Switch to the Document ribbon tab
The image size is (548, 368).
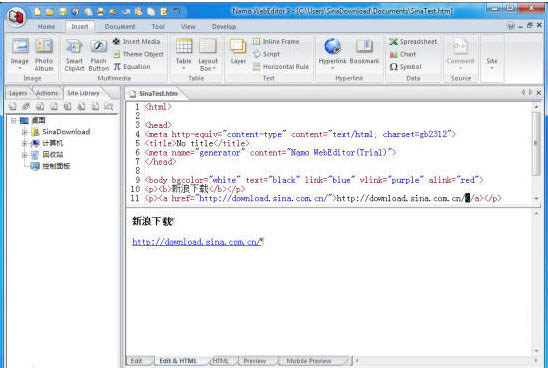120,26
